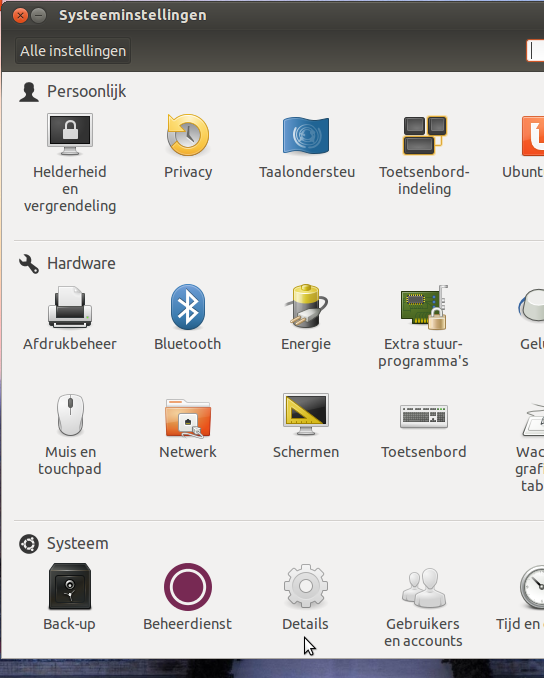
Task: Open Tijd en datum clock icon
Action: 532,587
